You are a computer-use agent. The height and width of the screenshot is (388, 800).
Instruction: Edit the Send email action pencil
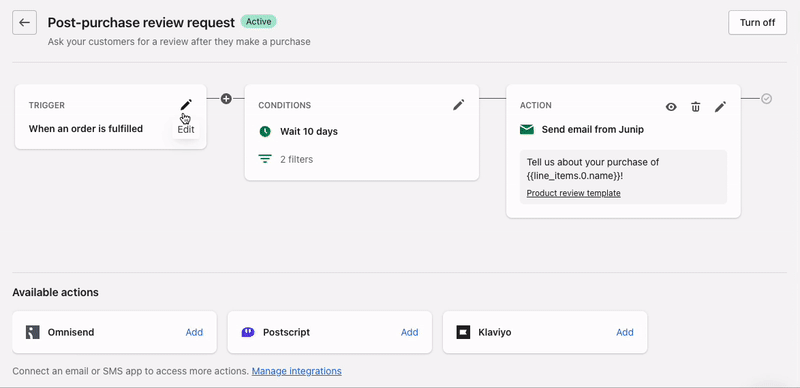[x=720, y=107]
